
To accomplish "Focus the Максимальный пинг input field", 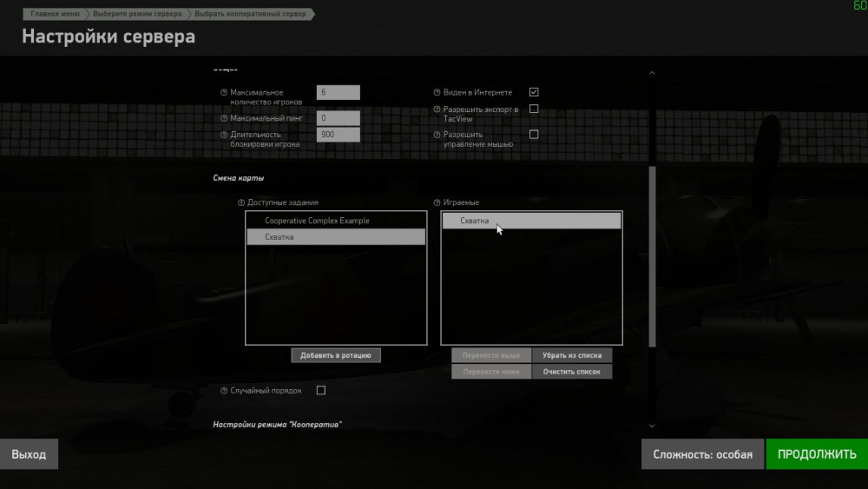I will click(339, 118).
